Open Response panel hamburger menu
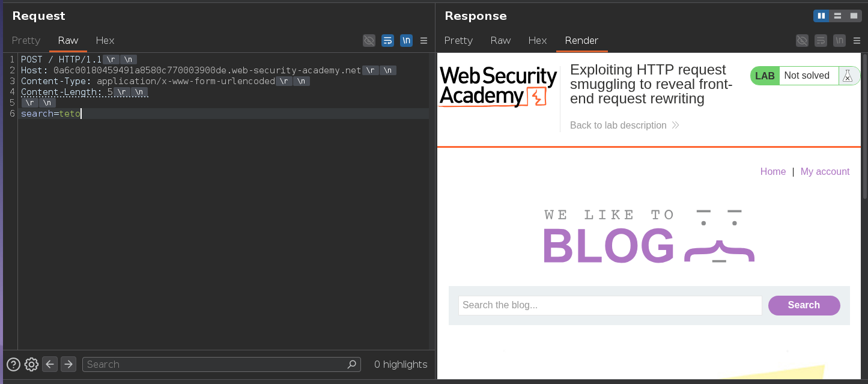868x384 pixels. (857, 41)
